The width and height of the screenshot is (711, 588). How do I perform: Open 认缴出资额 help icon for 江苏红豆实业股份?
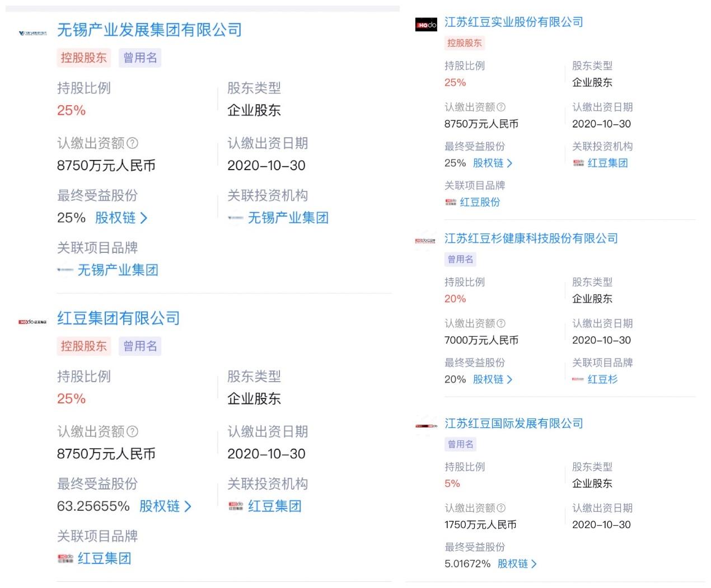click(x=501, y=107)
